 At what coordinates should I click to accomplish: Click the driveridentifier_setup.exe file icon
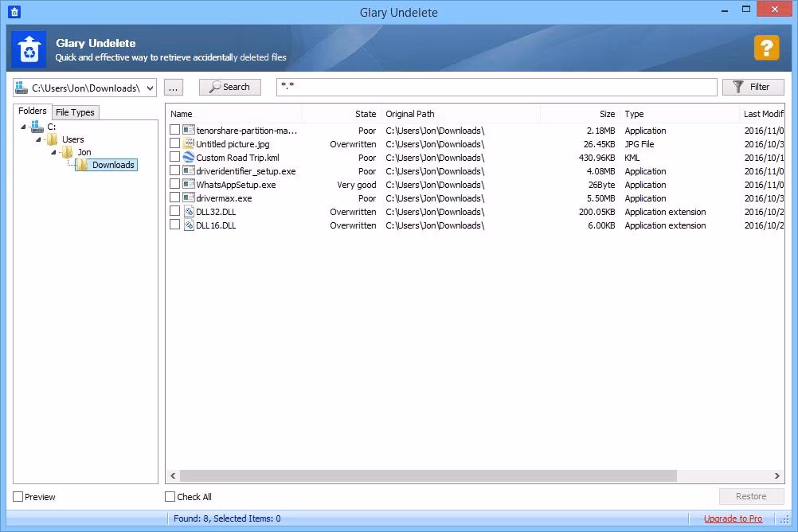189,170
